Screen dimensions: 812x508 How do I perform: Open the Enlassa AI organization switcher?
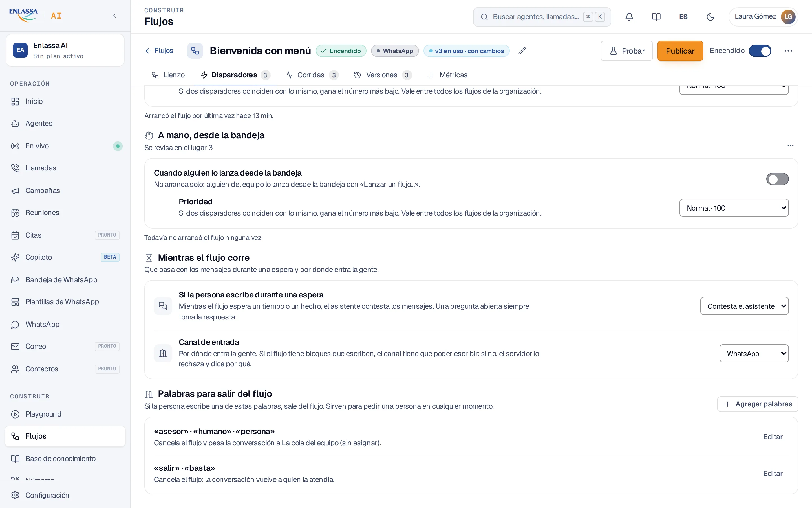65,51
